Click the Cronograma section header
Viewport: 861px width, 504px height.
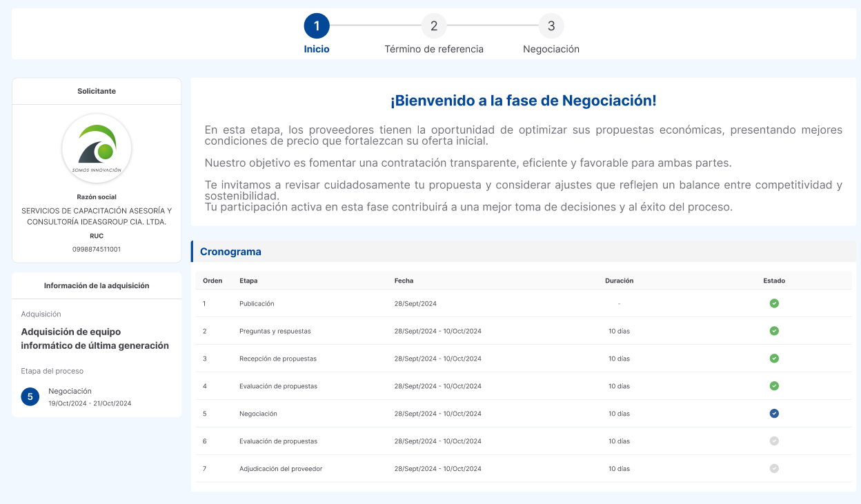(x=230, y=252)
